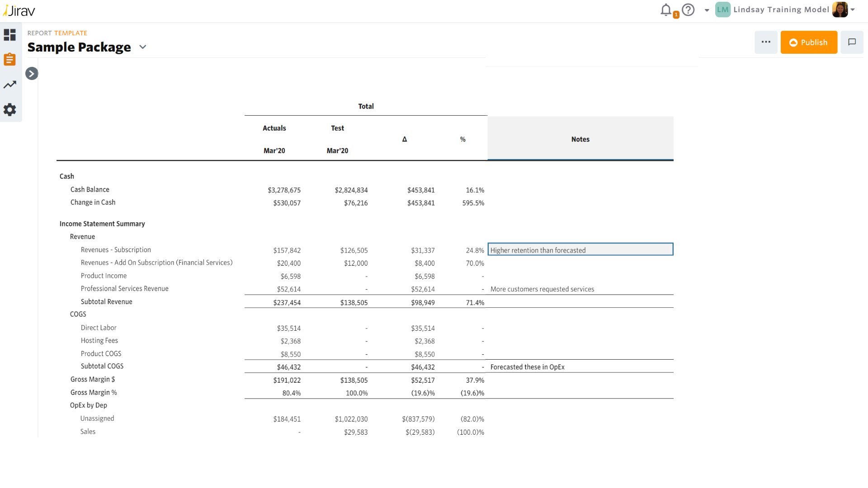Open the comments speech bubble icon

pyautogui.click(x=852, y=42)
